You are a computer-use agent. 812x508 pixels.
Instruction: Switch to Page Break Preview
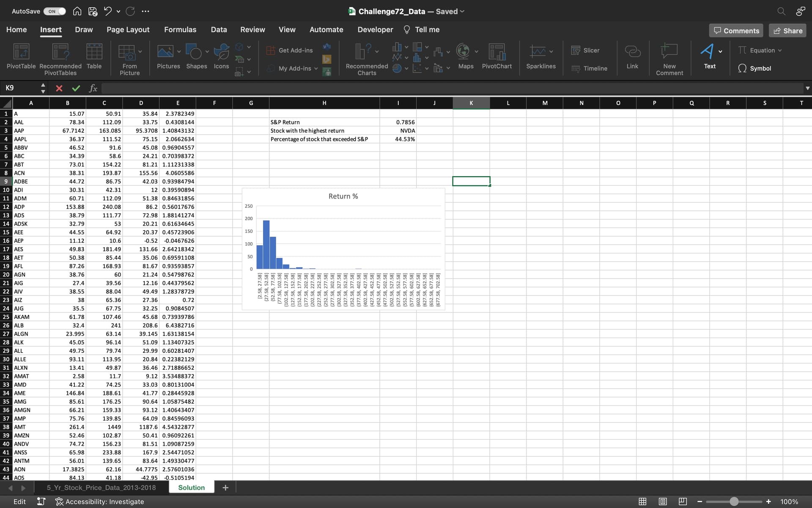pos(683,502)
